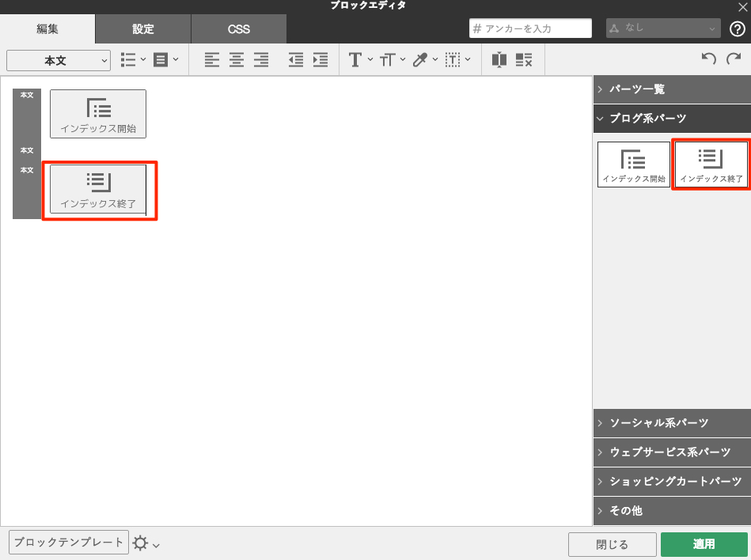Open the help question mark icon
This screenshot has height=560, width=751.
[737, 28]
